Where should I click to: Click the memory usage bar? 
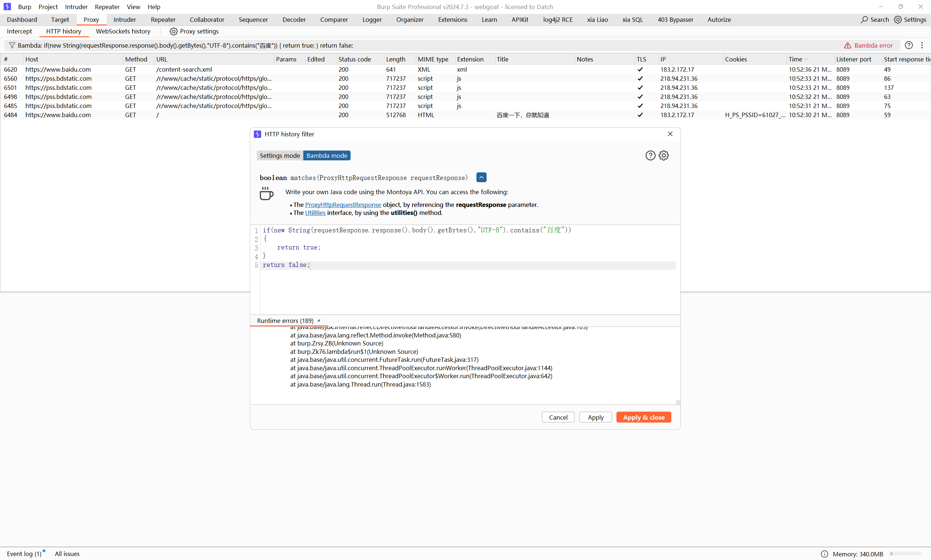pos(906,554)
